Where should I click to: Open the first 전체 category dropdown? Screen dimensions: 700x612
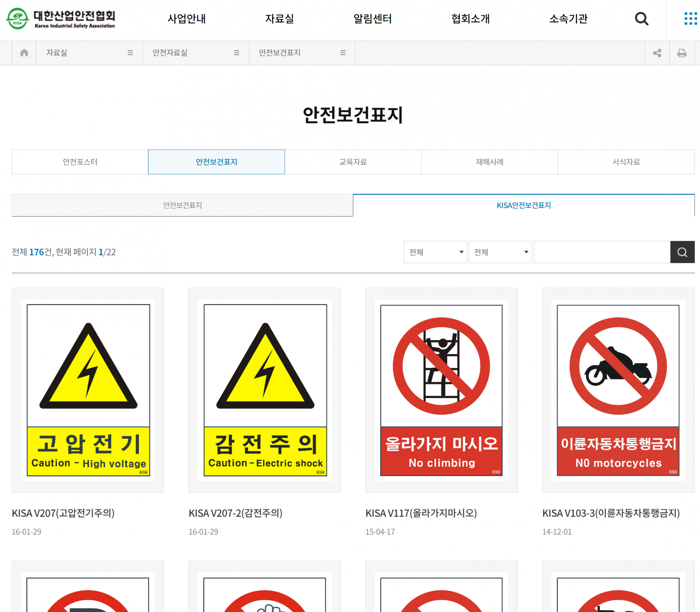pos(435,252)
